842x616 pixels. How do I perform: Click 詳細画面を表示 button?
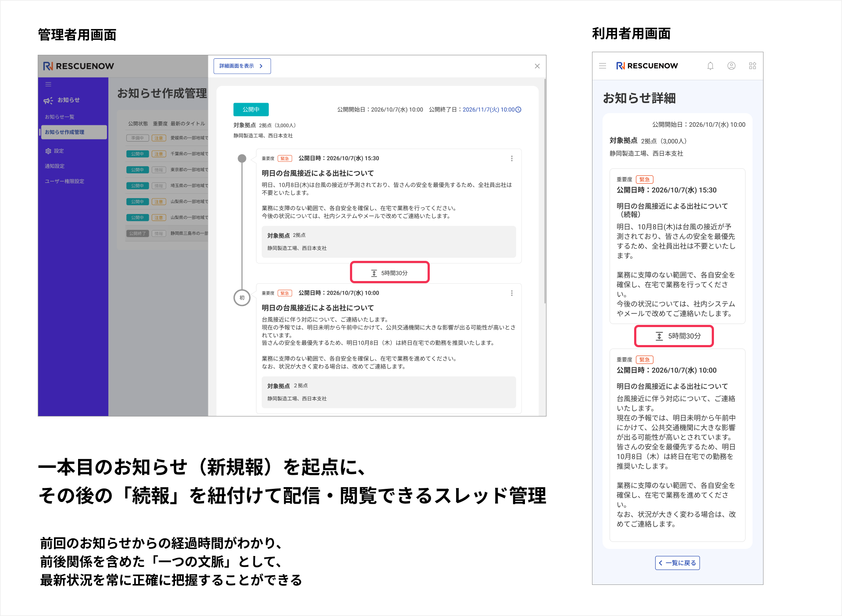point(242,66)
